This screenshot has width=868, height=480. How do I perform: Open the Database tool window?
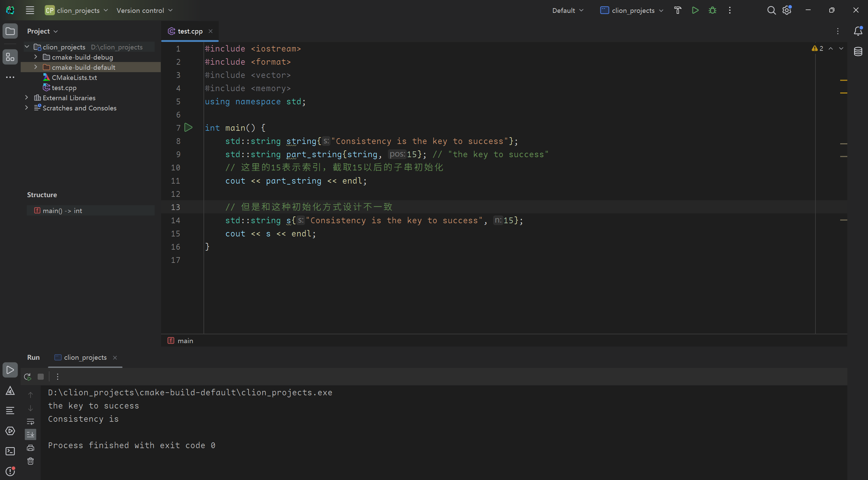859,51
